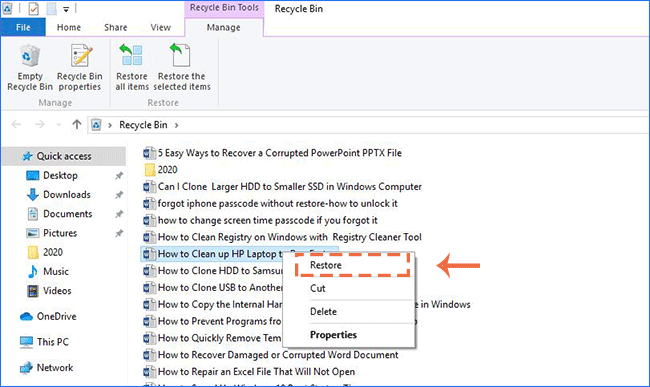
Task: Click the pin icon next to Downloads
Action: (119, 195)
